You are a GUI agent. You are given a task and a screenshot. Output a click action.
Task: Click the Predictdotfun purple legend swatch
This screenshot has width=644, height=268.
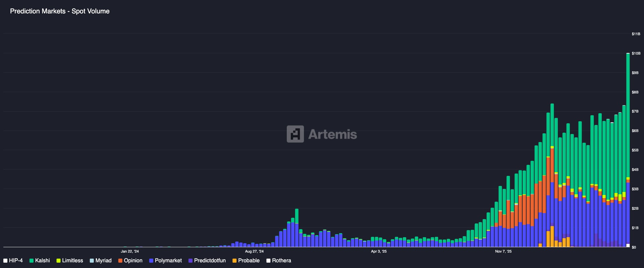pos(191,261)
